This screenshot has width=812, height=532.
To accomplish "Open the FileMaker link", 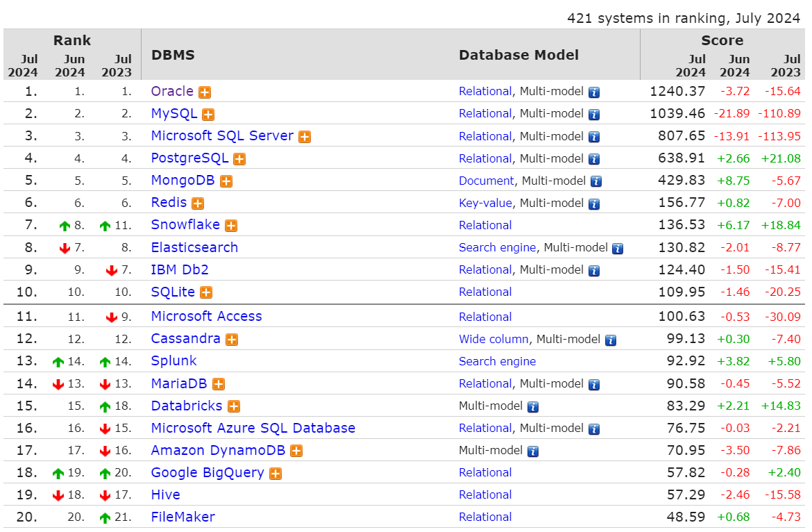I will point(183,517).
